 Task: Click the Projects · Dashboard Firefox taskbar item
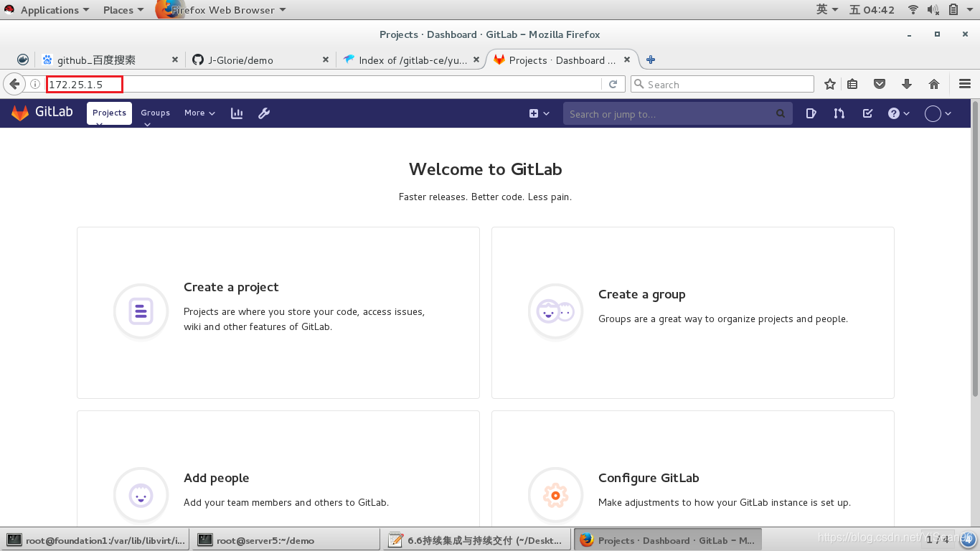668,540
